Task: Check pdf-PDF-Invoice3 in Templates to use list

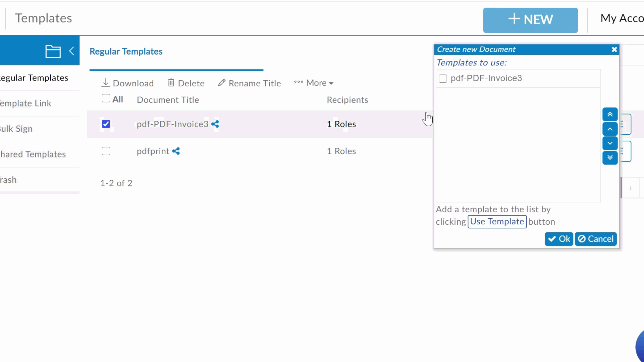Action: [443, 79]
